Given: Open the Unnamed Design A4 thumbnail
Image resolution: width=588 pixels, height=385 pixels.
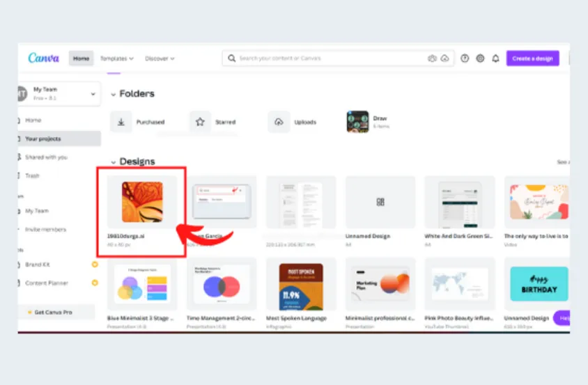Looking at the screenshot, I should [x=380, y=202].
